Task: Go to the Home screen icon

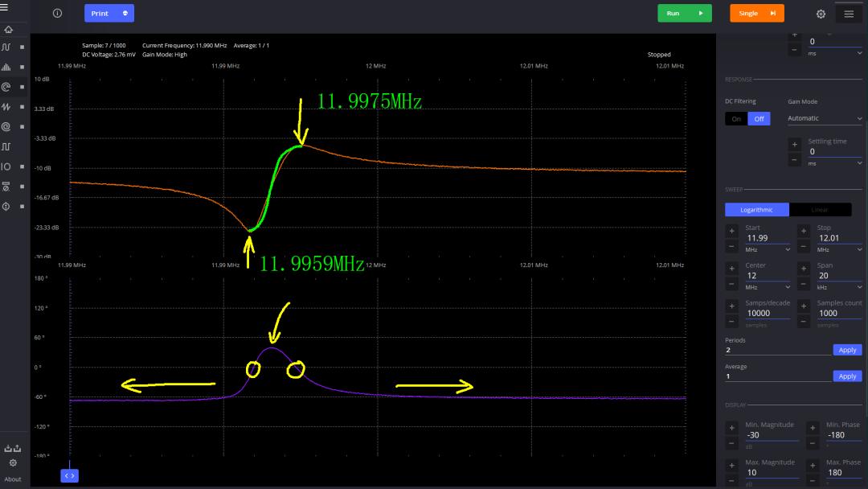Action: pos(8,30)
